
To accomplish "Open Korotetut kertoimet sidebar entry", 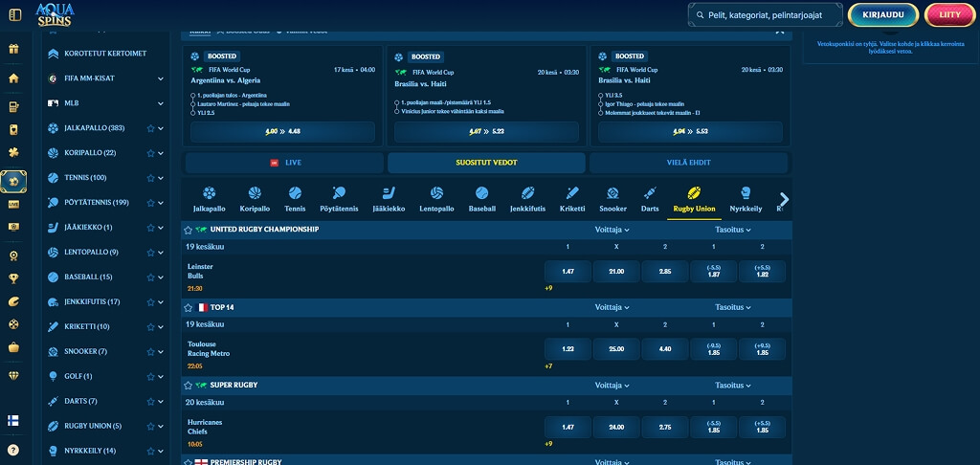I will (x=105, y=54).
